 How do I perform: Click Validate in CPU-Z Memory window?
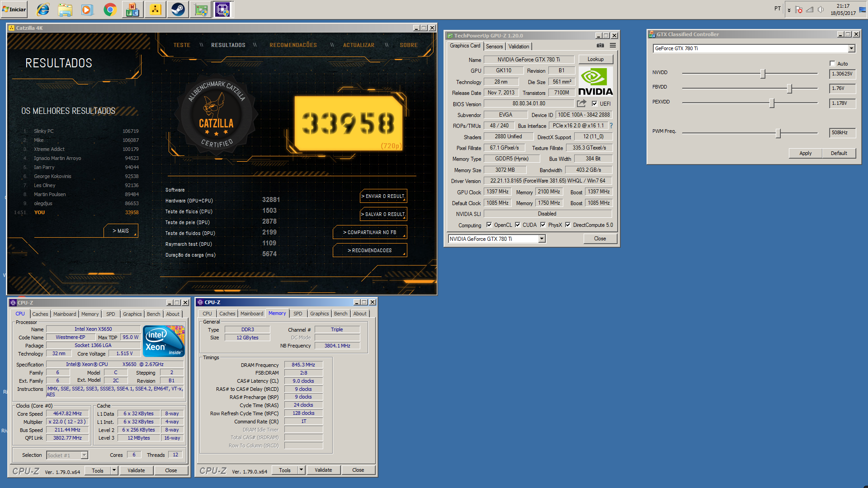pyautogui.click(x=323, y=470)
